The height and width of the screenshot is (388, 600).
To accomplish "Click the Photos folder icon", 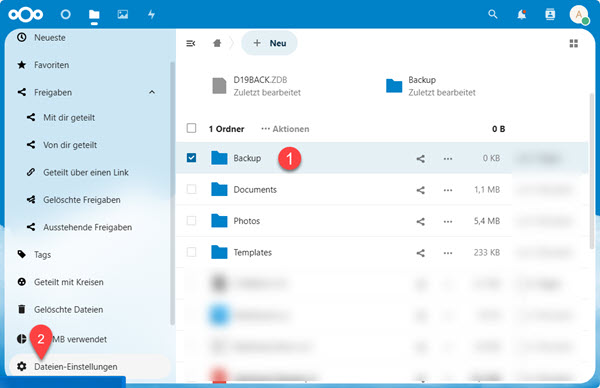I will [219, 220].
